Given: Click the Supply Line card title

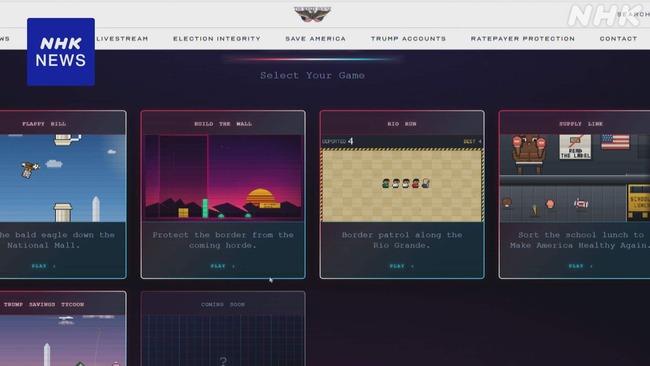Looking at the screenshot, I should (x=581, y=124).
